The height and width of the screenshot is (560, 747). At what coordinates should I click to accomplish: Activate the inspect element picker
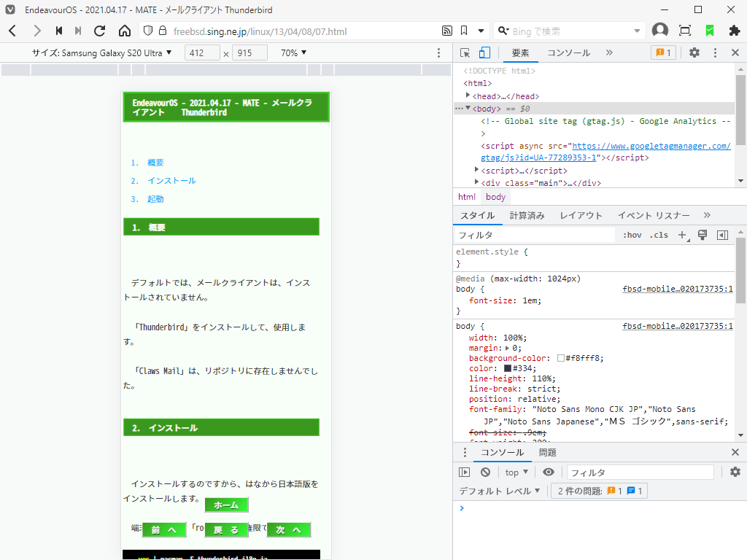coord(465,52)
